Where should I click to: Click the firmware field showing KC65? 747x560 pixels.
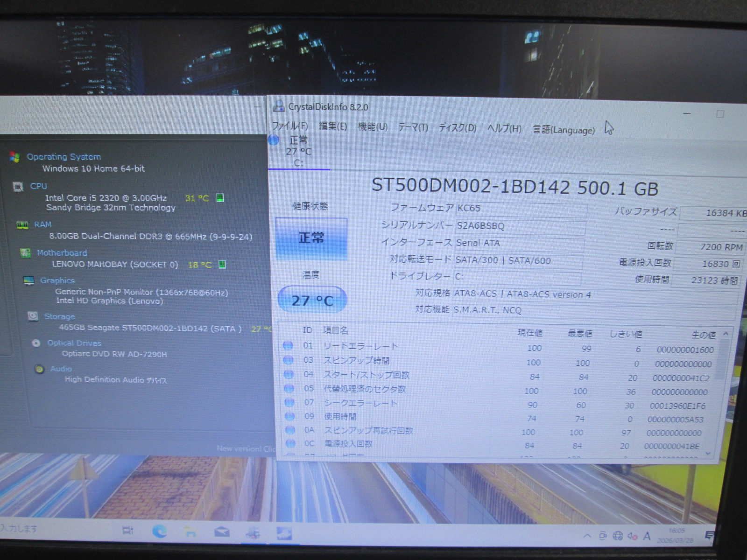pos(521,209)
